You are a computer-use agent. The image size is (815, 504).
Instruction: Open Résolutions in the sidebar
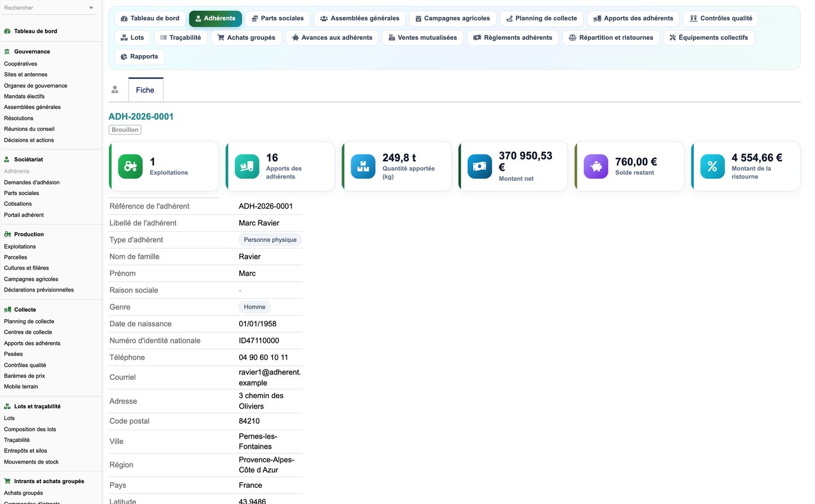click(19, 118)
